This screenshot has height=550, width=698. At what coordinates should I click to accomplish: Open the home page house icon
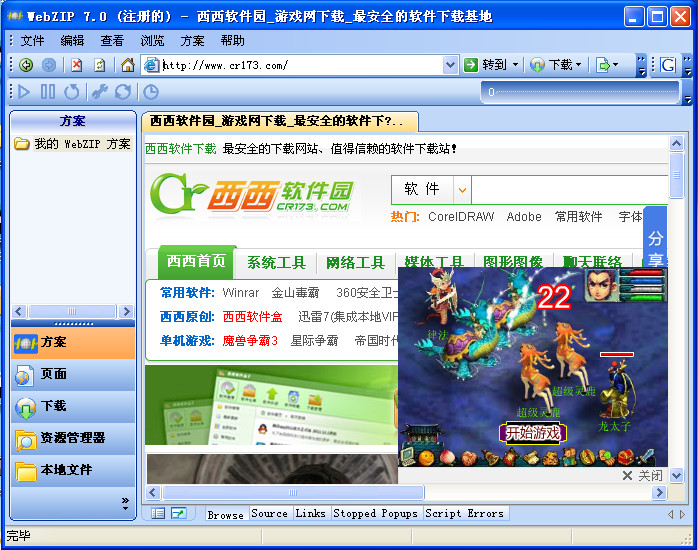point(128,65)
